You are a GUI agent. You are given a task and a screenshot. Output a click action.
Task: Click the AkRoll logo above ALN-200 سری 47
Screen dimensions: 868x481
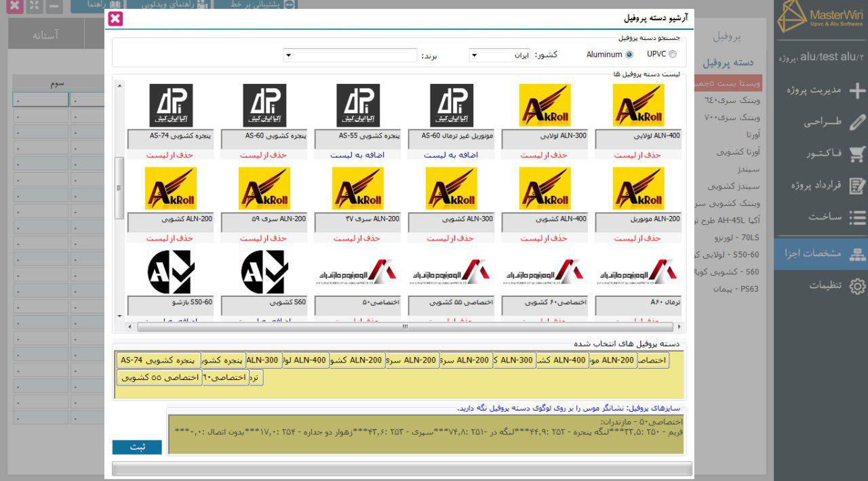pos(358,188)
